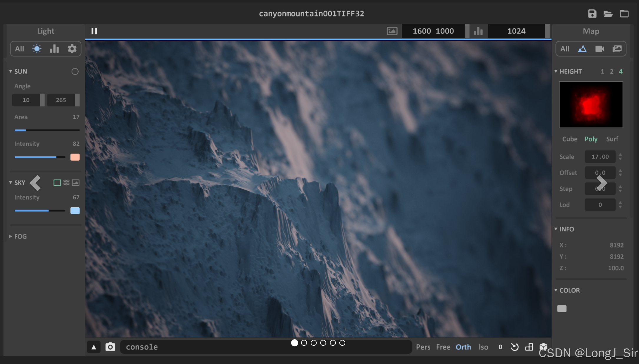Click the save project floppy icon
Screen dimensions: 639x364
pyautogui.click(x=592, y=14)
